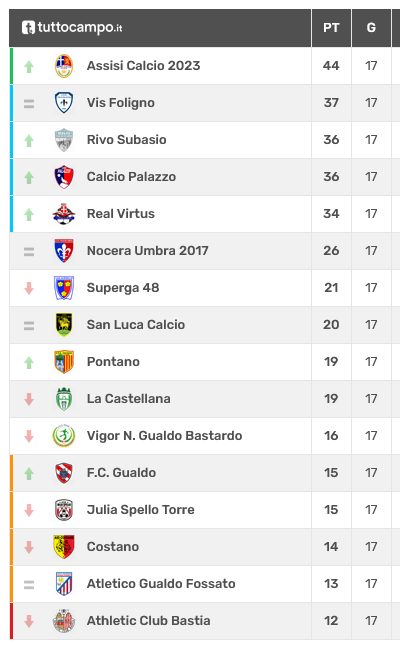The width and height of the screenshot is (400, 651).
Task: Click F.C. Gualdo points value 15
Action: tap(331, 472)
